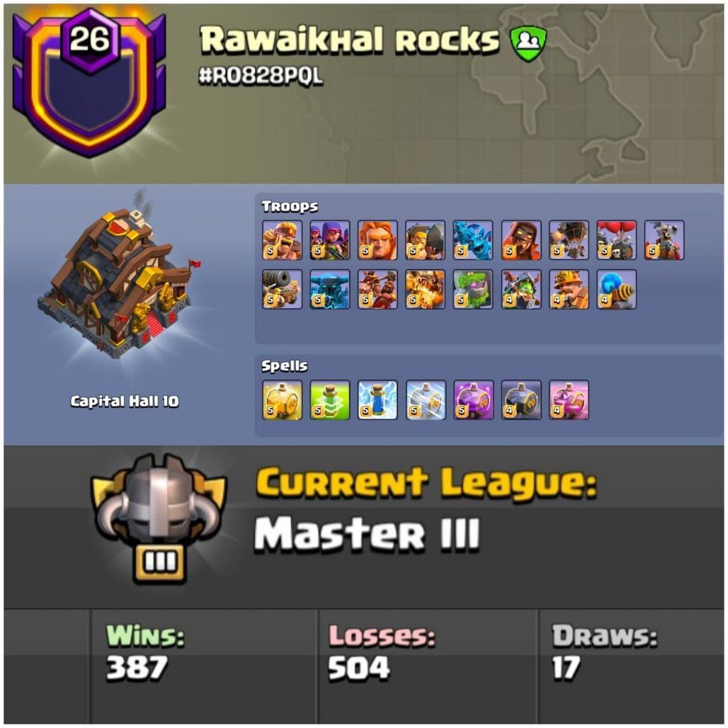Select the Super Wizard troop icon

point(521,240)
